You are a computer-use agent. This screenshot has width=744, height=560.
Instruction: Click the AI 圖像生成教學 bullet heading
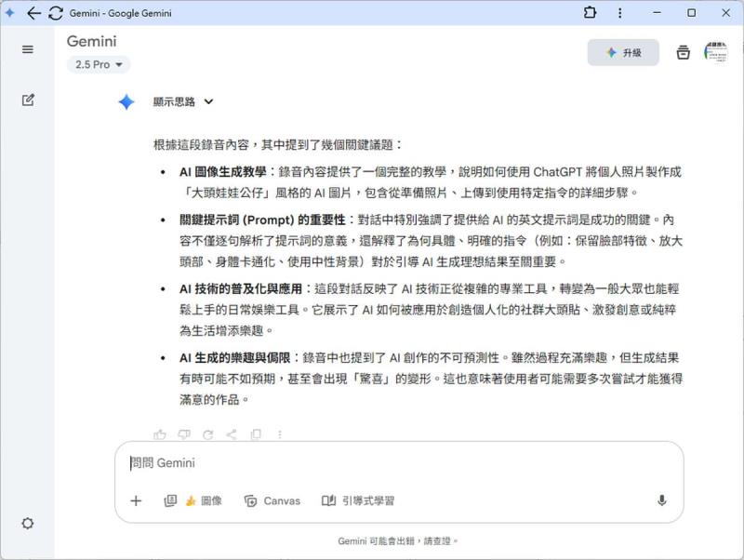223,172
